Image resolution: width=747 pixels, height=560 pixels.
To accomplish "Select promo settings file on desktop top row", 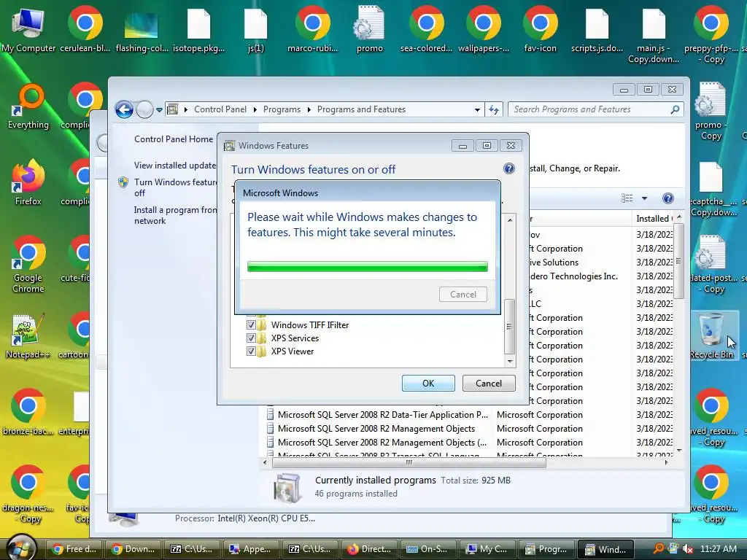I will (369, 28).
